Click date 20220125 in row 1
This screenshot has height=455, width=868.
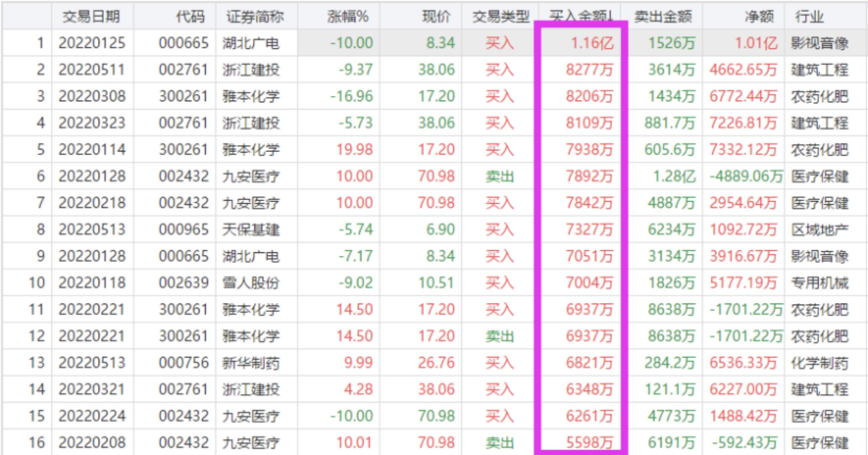point(92,43)
